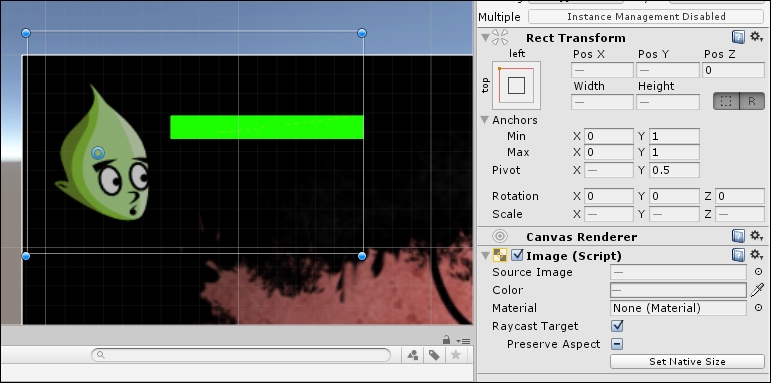This screenshot has height=383, width=771.
Task: Collapse the Image (Script) component
Action: click(x=485, y=255)
